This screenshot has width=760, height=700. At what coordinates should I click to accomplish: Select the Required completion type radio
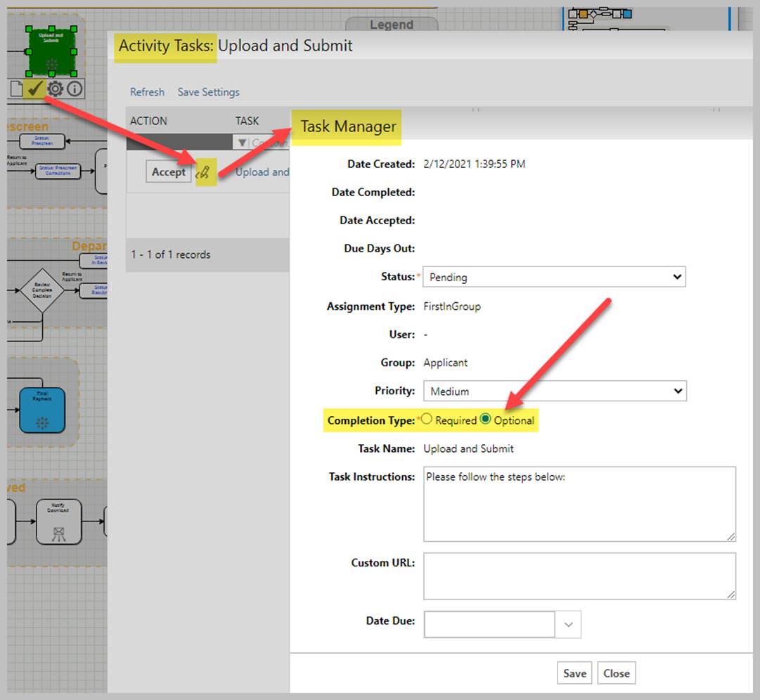pos(427,420)
